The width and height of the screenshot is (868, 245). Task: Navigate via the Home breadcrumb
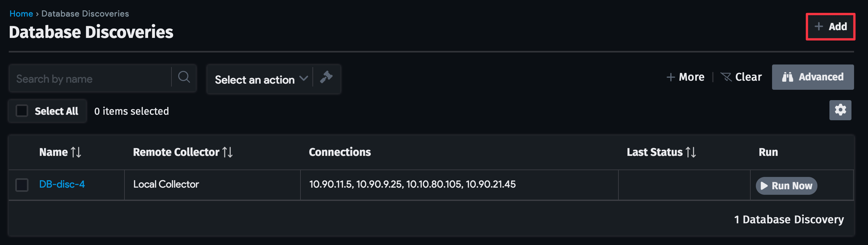(x=21, y=14)
